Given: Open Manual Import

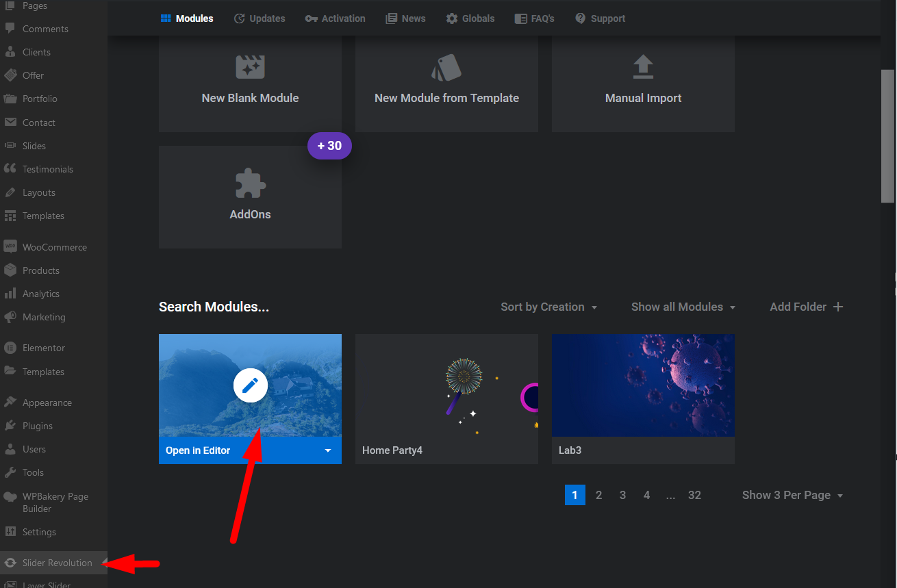Looking at the screenshot, I should click(x=643, y=84).
